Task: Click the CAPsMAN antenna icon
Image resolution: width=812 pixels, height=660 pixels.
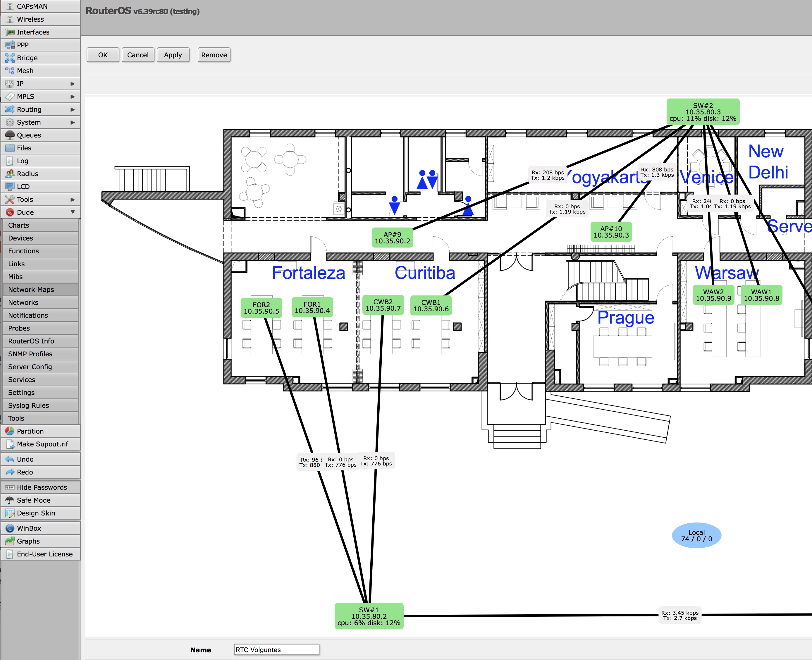Action: pos(10,6)
